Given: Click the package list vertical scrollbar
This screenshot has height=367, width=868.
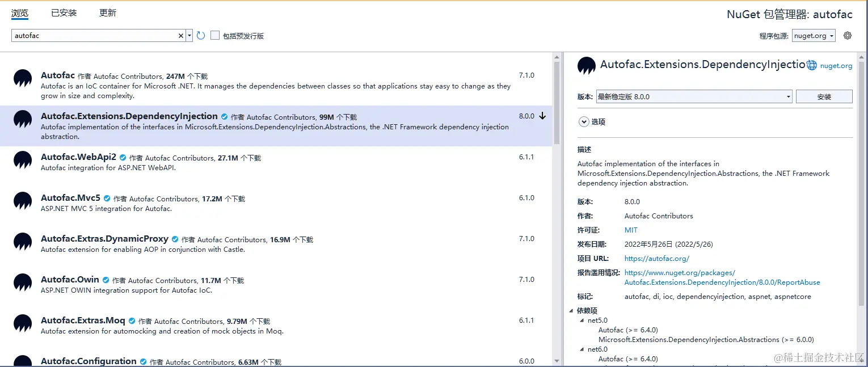Looking at the screenshot, I should click(557, 102).
